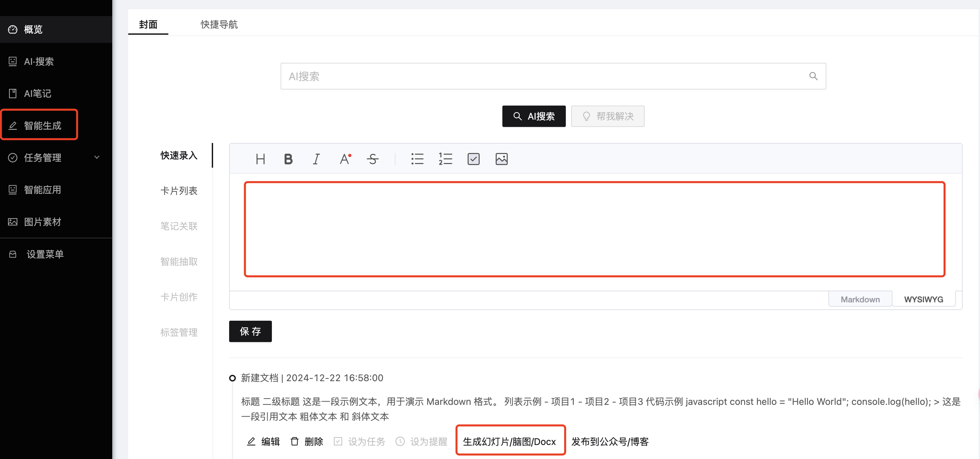Apply strikethrough formatting icon

[x=373, y=159]
